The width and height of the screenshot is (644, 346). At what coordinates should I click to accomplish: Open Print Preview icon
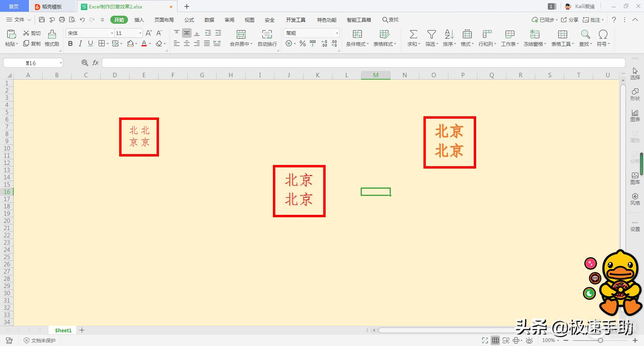(x=72, y=20)
